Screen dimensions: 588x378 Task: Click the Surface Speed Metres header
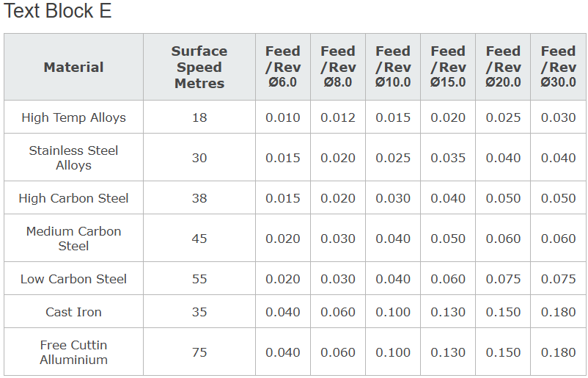199,68
